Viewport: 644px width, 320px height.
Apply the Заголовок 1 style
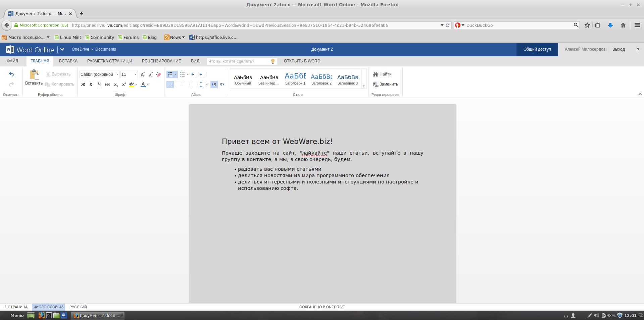click(295, 79)
